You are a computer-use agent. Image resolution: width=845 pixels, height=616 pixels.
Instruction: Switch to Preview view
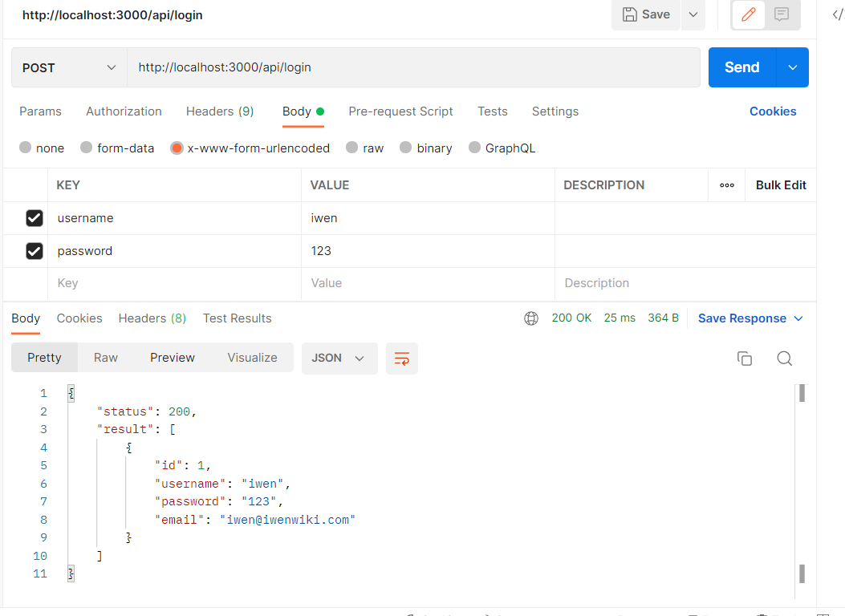(x=173, y=358)
